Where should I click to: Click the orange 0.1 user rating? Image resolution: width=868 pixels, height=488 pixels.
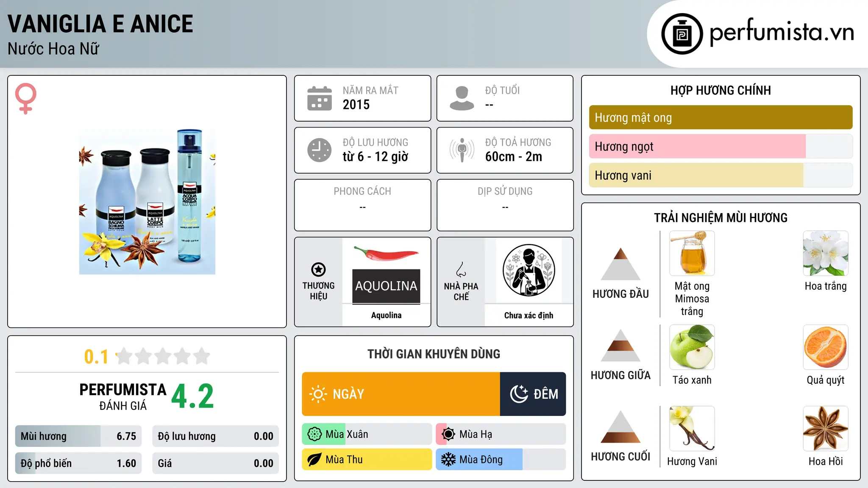pos(96,357)
